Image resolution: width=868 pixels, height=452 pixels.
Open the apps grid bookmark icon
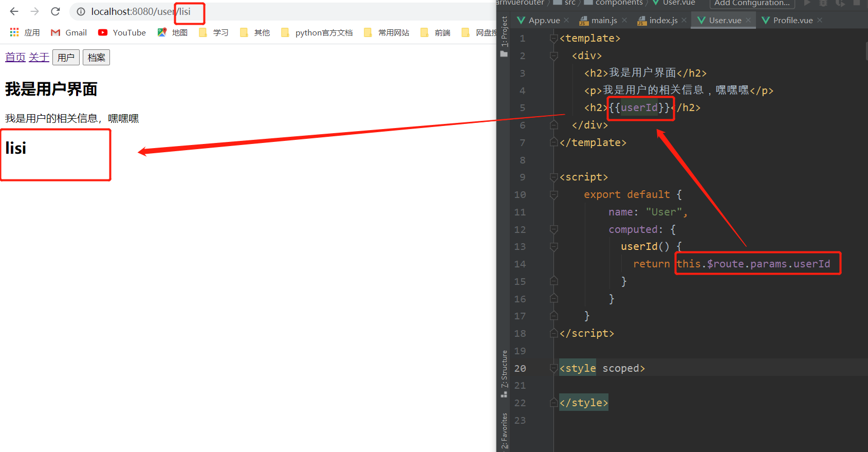[x=14, y=32]
